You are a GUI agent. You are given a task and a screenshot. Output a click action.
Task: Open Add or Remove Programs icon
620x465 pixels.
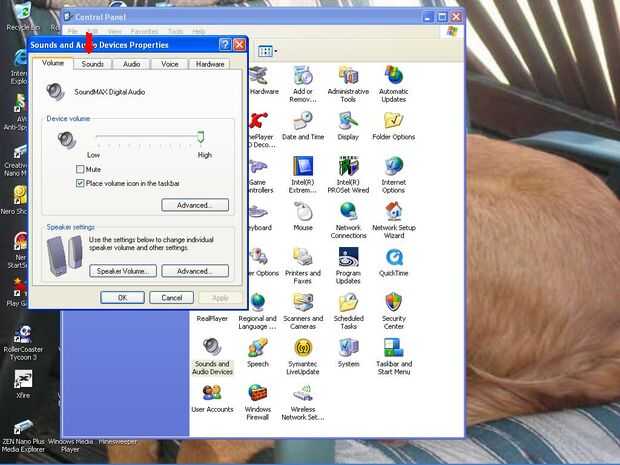(x=303, y=84)
